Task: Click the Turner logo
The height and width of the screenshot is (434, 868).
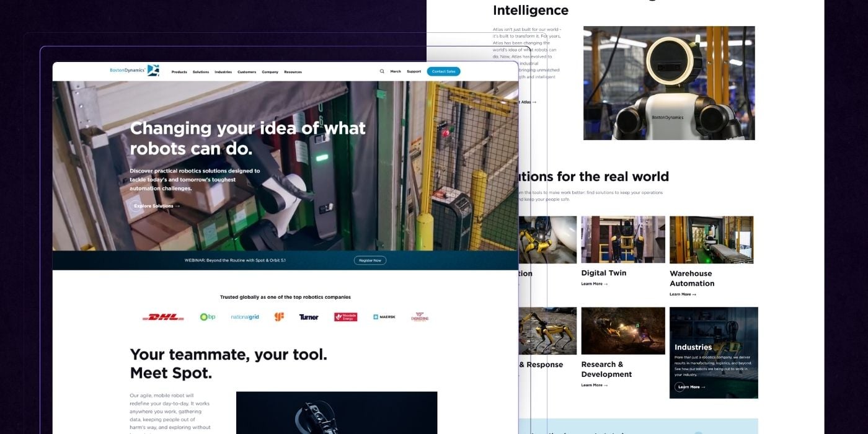Action: click(309, 317)
